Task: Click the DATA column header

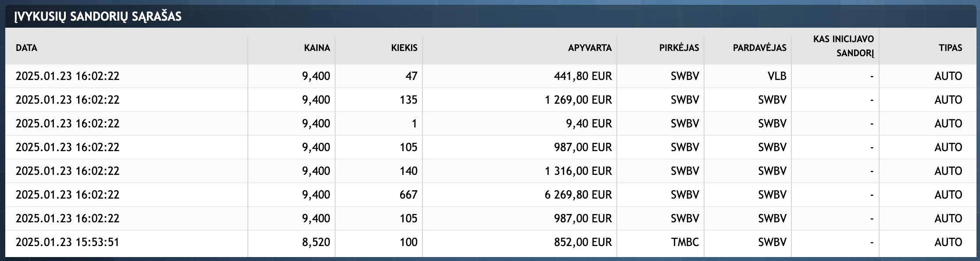Action: [x=27, y=48]
